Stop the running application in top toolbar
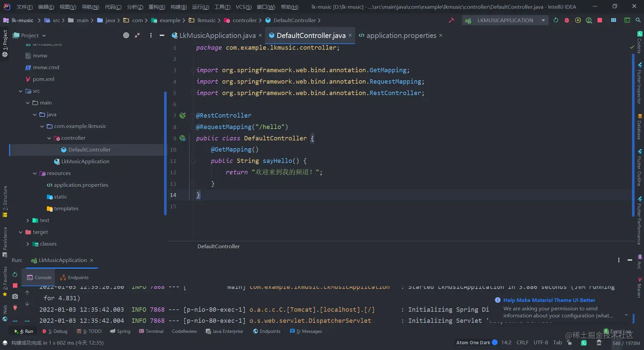Image resolution: width=644 pixels, height=350 pixels. click(600, 20)
